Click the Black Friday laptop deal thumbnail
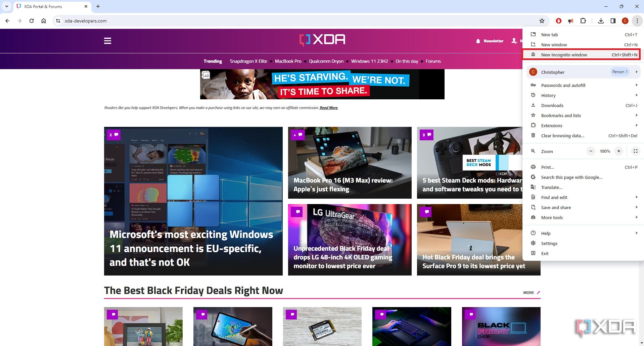This screenshot has height=346, width=644. click(501, 327)
